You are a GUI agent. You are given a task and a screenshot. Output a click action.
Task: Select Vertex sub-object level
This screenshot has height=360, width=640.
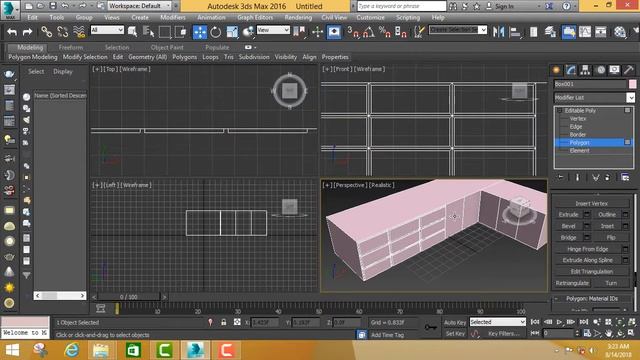click(x=578, y=118)
